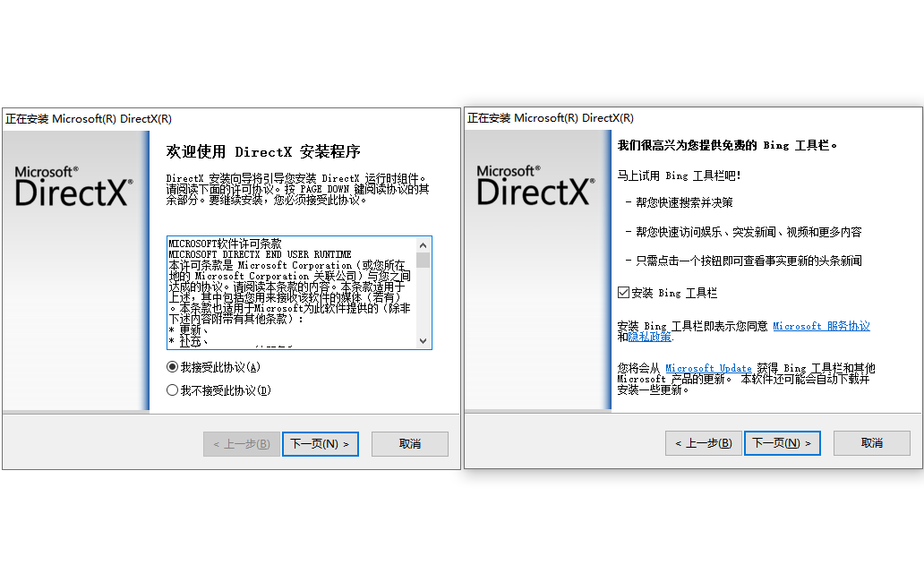Click the DirectX logo in the welcome dialog
The image size is (924, 582).
pos(73,186)
